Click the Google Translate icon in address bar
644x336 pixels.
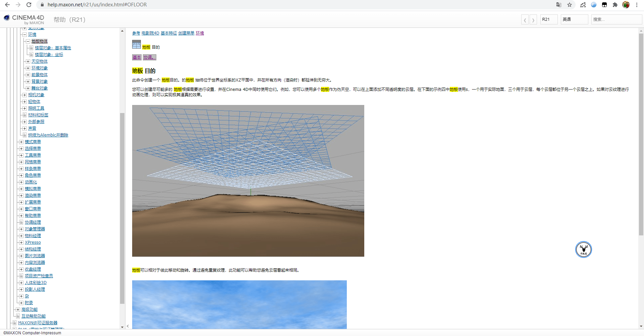click(558, 5)
